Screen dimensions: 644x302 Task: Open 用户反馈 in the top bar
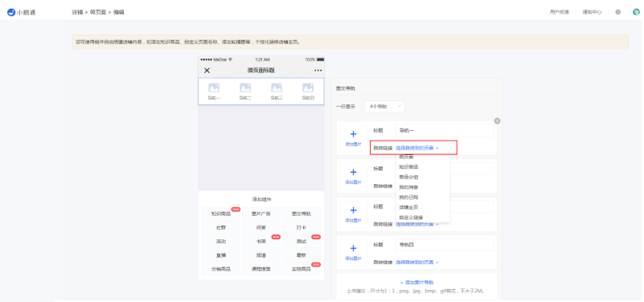click(560, 12)
